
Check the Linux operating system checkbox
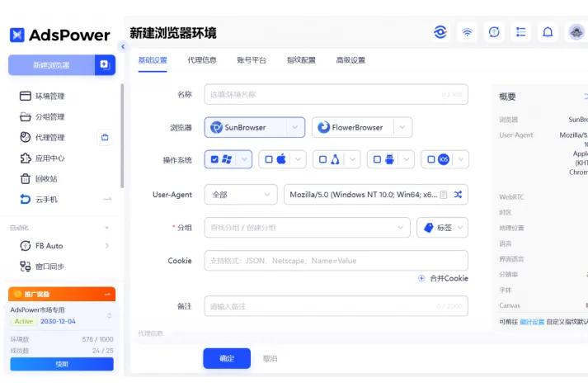coord(322,159)
